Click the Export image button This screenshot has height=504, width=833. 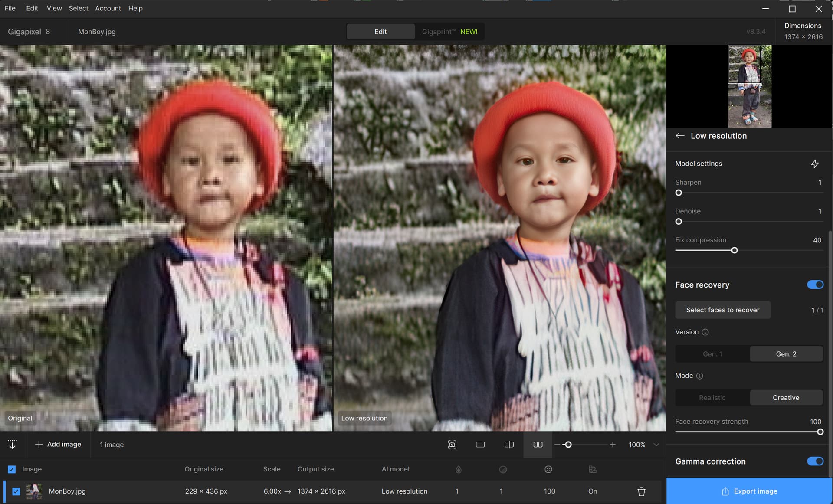click(749, 491)
